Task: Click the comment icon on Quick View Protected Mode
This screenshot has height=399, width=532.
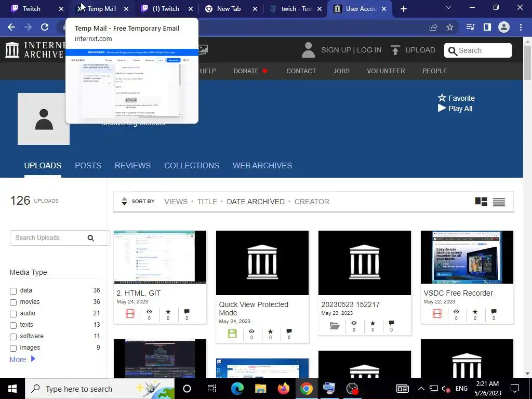Action: [x=289, y=331]
